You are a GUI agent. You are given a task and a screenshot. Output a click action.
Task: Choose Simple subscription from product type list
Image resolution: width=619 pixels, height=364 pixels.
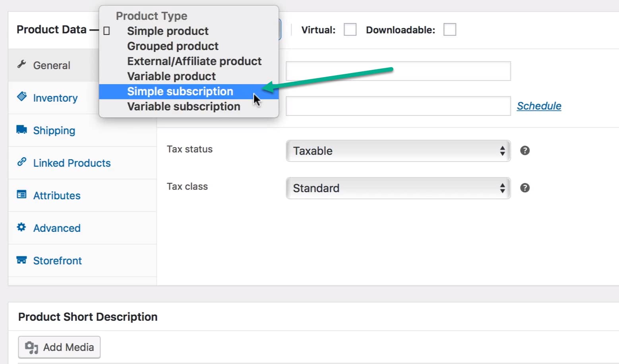click(180, 92)
